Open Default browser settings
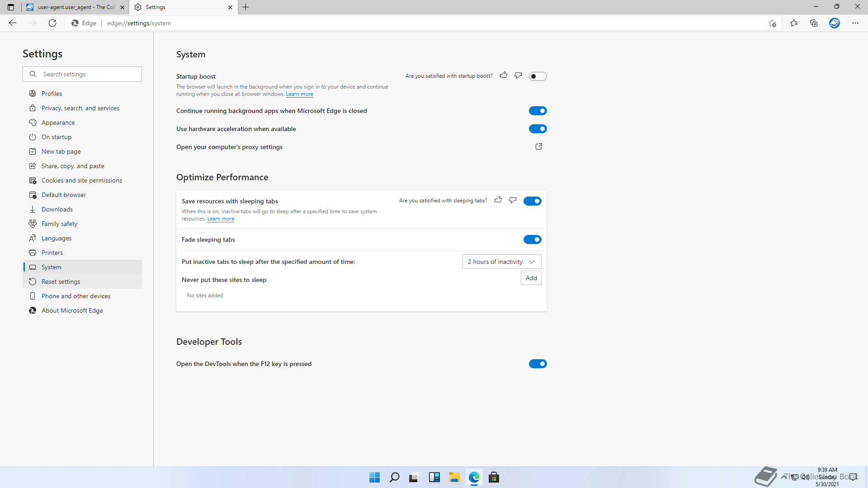868x488 pixels. [82, 195]
